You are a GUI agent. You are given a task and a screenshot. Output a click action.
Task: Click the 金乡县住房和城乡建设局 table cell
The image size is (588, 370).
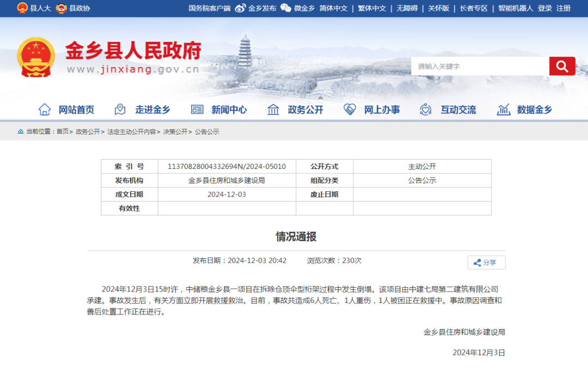pos(227,180)
